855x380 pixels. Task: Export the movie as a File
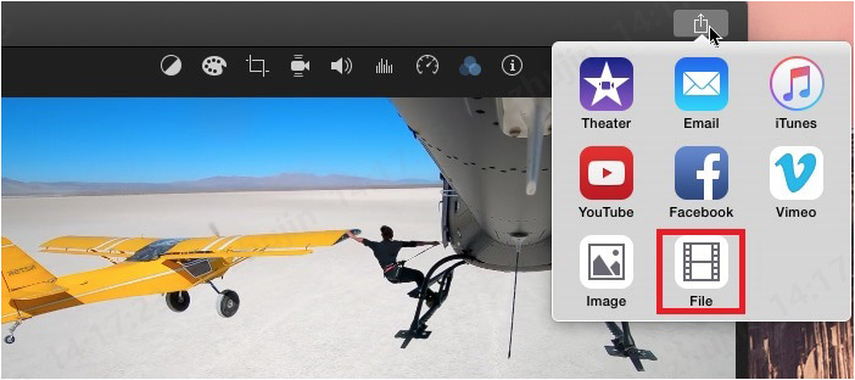pyautogui.click(x=701, y=272)
